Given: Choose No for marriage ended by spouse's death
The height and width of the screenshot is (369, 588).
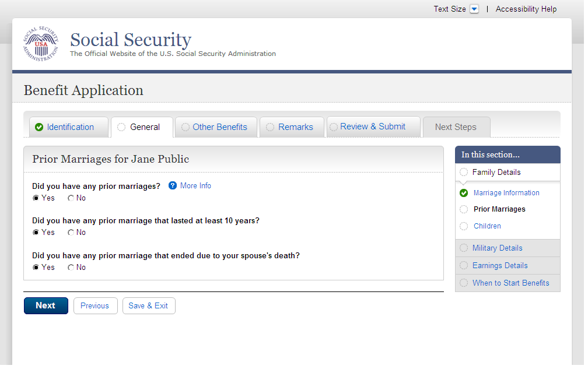Looking at the screenshot, I should (71, 268).
